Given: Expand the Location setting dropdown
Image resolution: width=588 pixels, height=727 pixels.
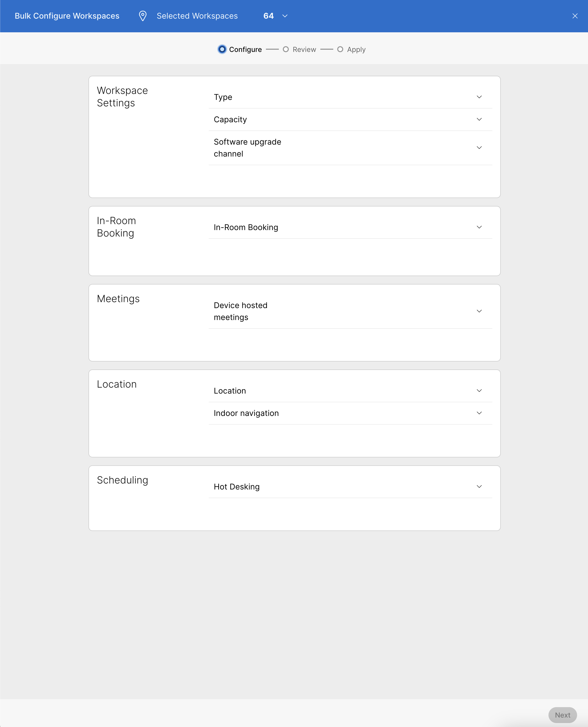Looking at the screenshot, I should (479, 390).
